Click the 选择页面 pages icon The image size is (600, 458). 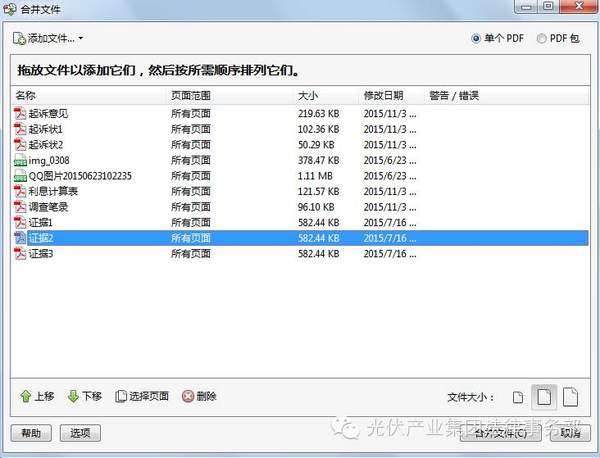coord(121,396)
